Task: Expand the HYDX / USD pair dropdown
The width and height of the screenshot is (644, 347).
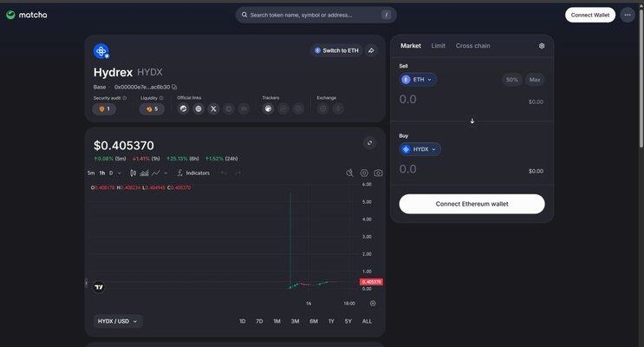Action: (118, 321)
